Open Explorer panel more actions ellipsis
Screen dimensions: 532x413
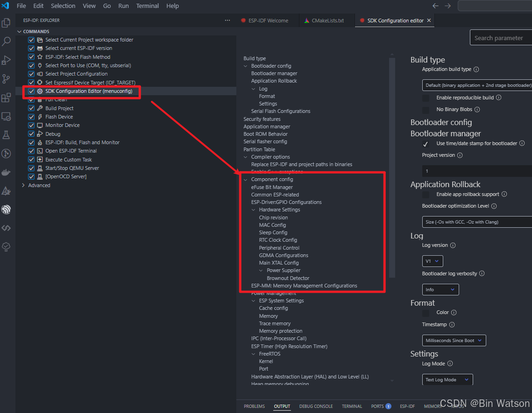pyautogui.click(x=227, y=21)
